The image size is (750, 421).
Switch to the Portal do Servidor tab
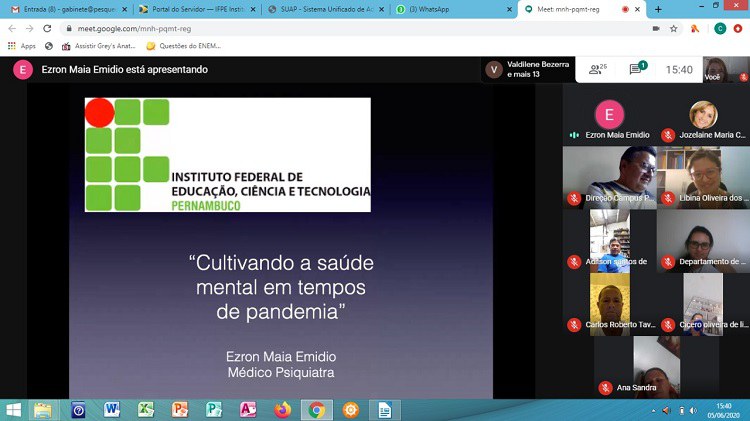194,9
